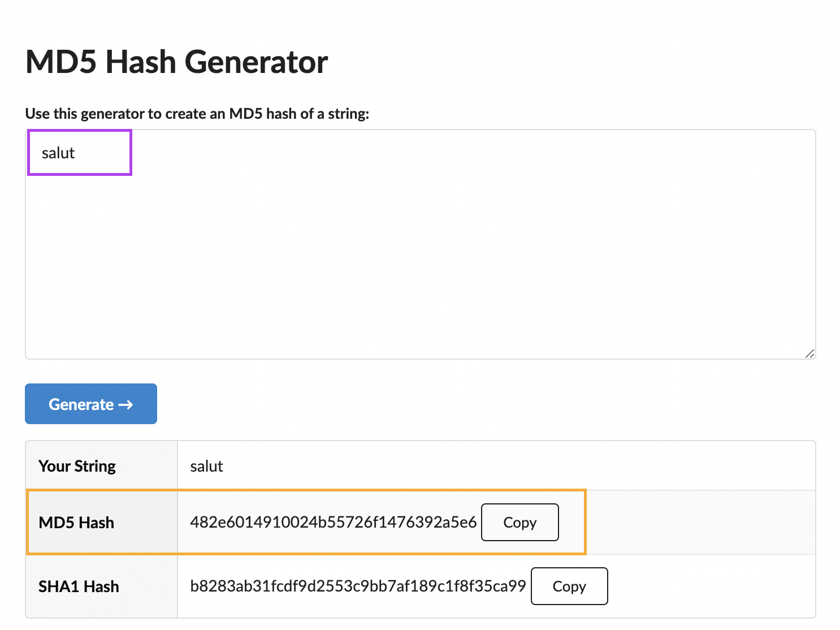Image resolution: width=840 pixels, height=630 pixels.
Task: Click the empty space right of Generate button
Action: click(x=452, y=404)
